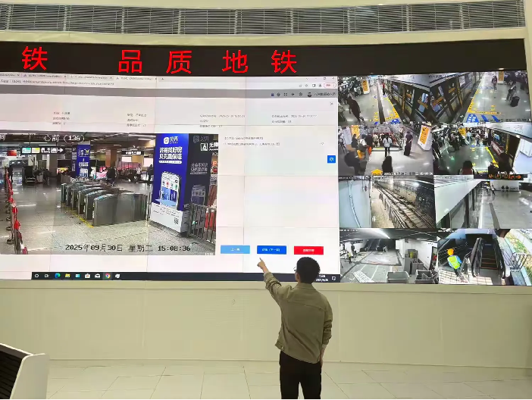Screen dimensions: 532x400
Task: Open the user avatar in the page header
Action: (x=309, y=94)
